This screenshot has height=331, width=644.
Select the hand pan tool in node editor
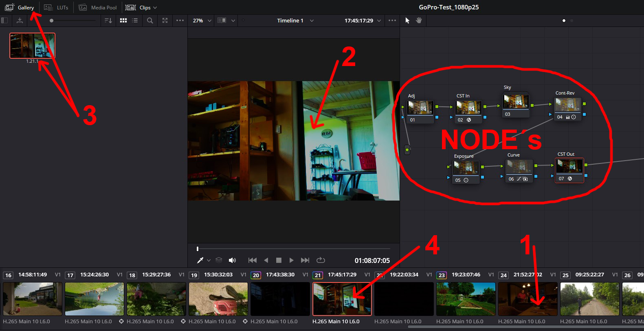tap(419, 20)
